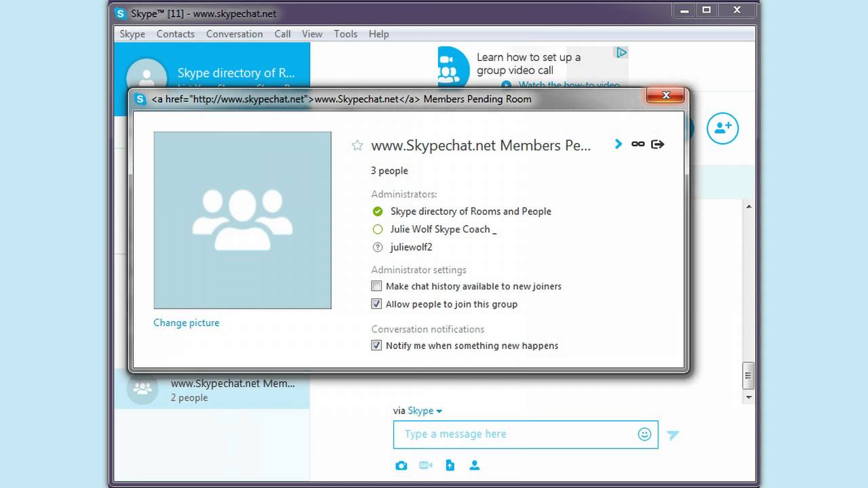Click the video message icon

coord(425,466)
